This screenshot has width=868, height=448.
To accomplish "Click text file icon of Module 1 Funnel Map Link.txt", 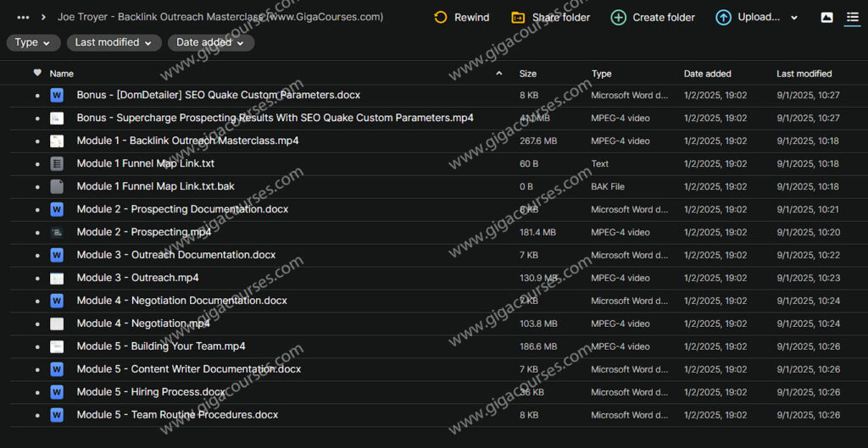I will (57, 163).
